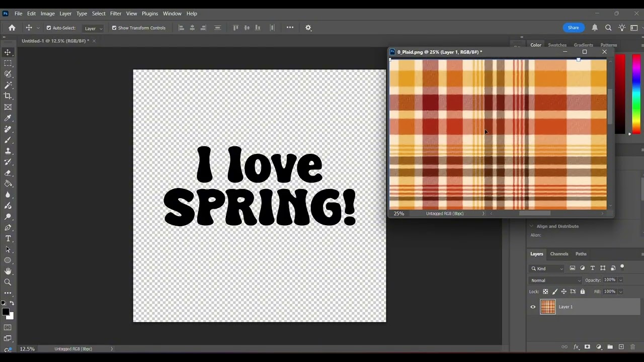Toggle Show Transform Controls checkbox
This screenshot has height=362, width=644.
114,28
